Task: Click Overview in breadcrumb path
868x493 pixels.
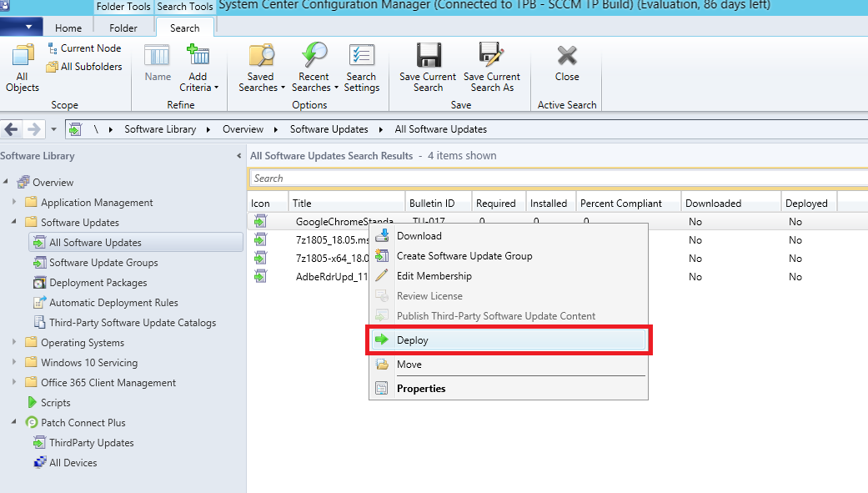Action: [243, 129]
